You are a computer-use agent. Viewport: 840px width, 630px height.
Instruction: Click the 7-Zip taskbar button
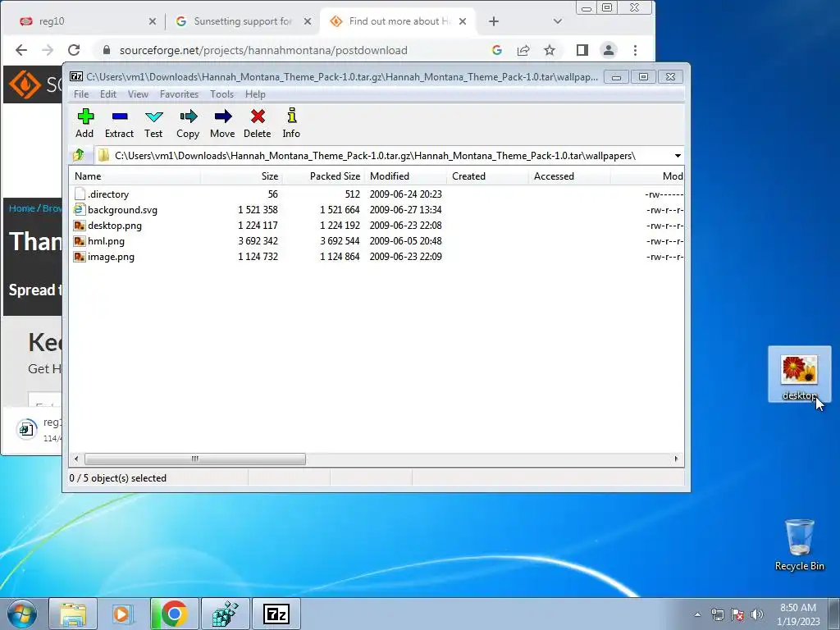point(276,614)
